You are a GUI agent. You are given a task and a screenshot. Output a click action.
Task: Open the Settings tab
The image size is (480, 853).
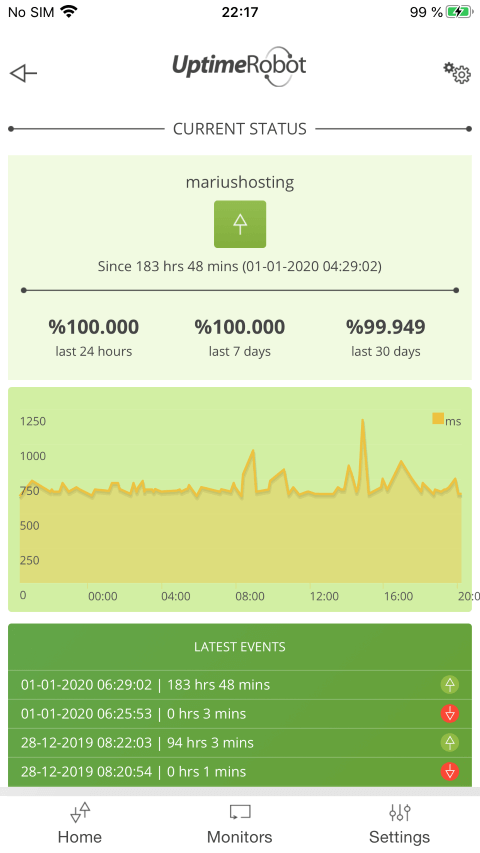tap(399, 824)
